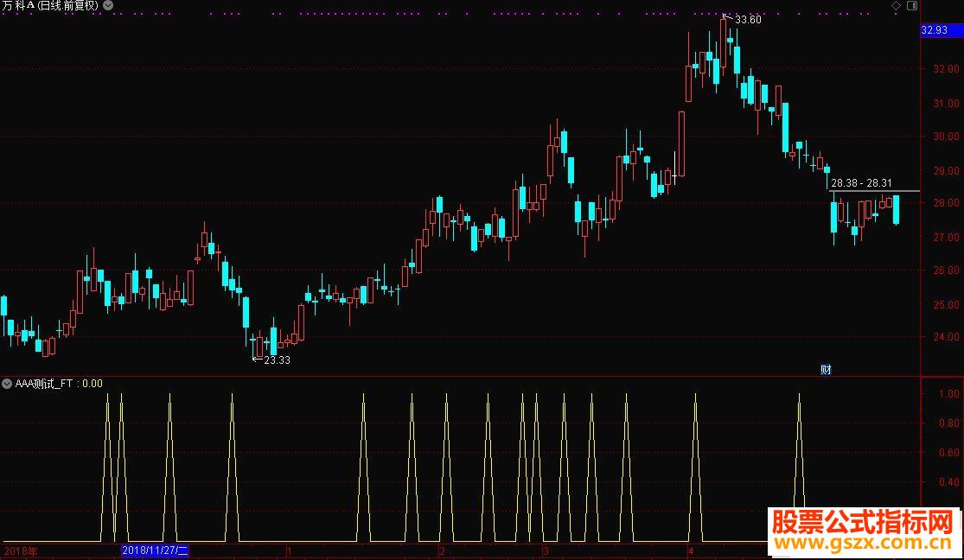Click the diamond icon at chart top-right

pyautogui.click(x=896, y=5)
